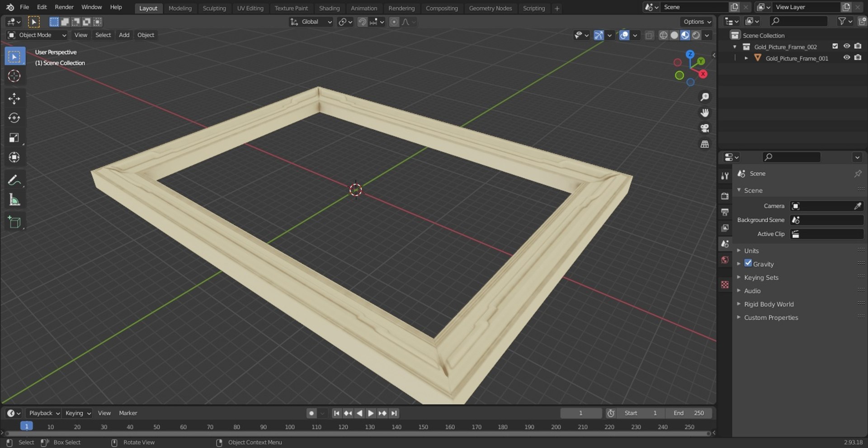The width and height of the screenshot is (868, 448).
Task: Switch to the Shading workspace tab
Action: 329,8
